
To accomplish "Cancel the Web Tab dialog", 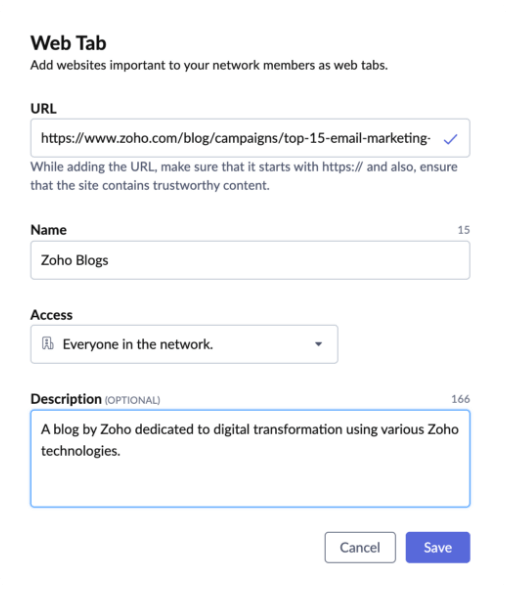I will click(360, 547).
